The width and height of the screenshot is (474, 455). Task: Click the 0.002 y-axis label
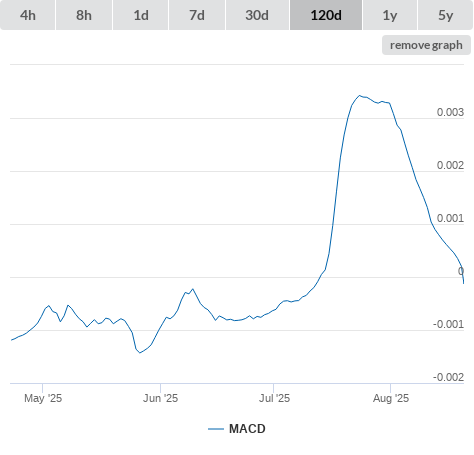(450, 165)
